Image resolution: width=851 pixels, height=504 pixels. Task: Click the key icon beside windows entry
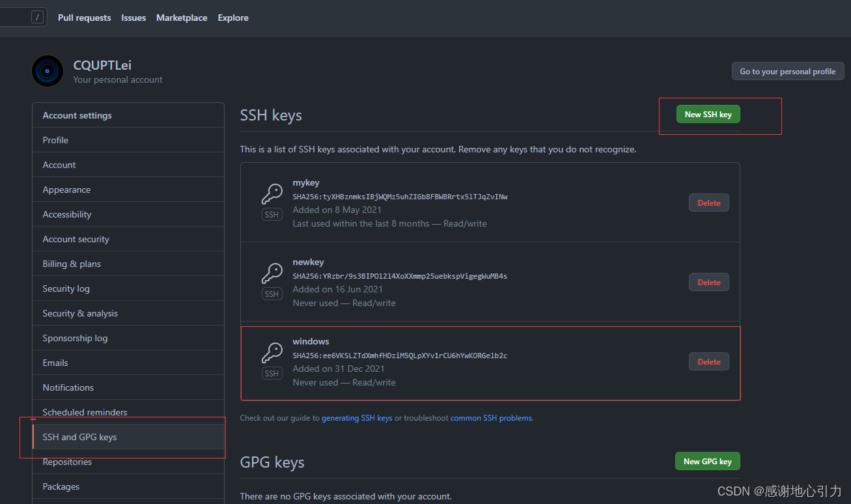[272, 352]
